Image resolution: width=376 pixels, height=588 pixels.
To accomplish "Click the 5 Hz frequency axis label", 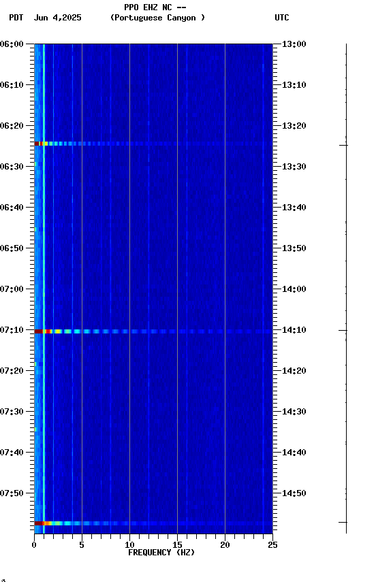I will pyautogui.click(x=82, y=545).
